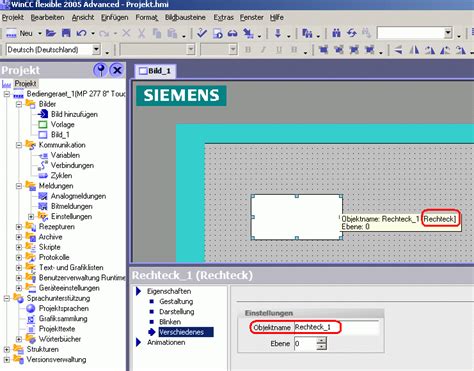Open the empty combo box in top toolbar
Image resolution: width=474 pixels, height=371 pixels.
coord(448,33)
